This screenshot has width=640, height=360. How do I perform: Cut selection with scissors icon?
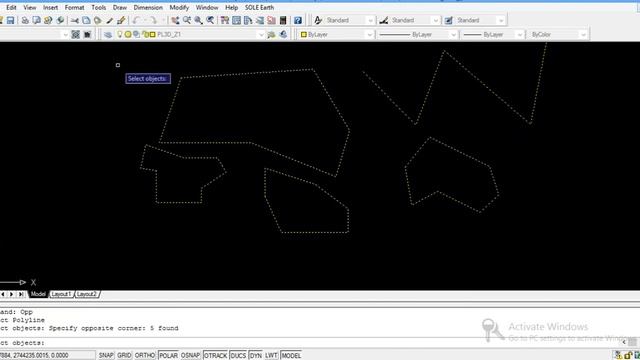pos(74,20)
